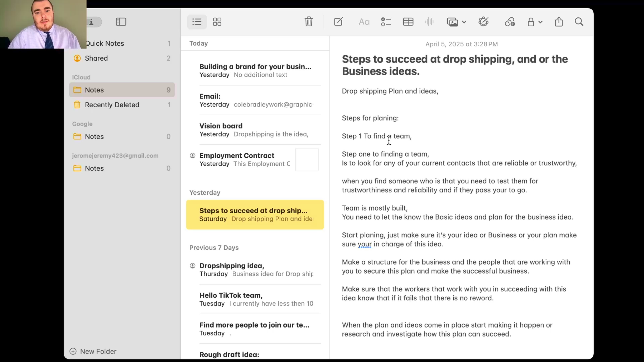Screen dimensions: 644x362
Task: Switch to gallery view
Action: 217,22
